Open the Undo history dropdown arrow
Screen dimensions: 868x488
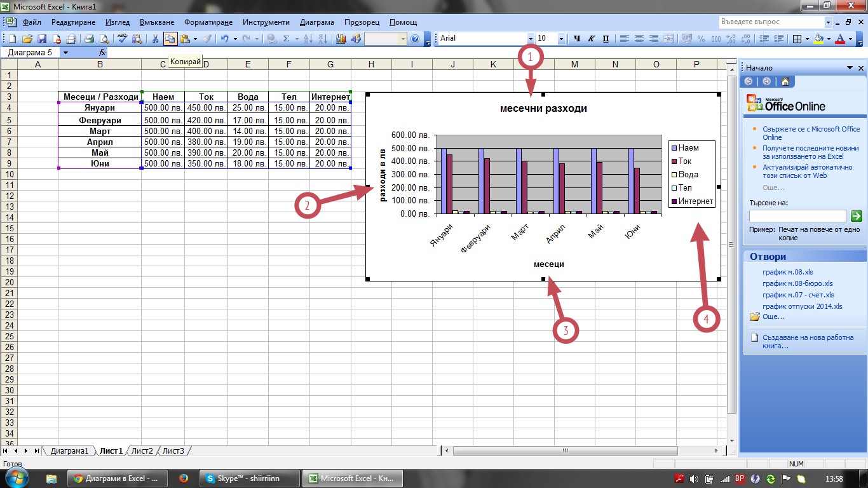tap(235, 39)
